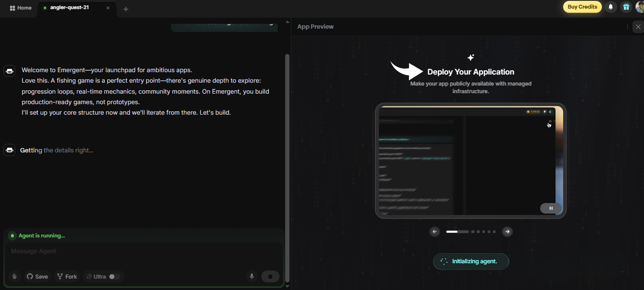The height and width of the screenshot is (290, 644).
Task: Open notifications bell icon
Action: click(611, 7)
